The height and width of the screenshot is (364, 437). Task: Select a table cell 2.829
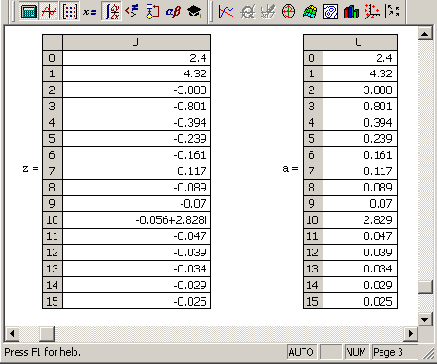point(360,220)
